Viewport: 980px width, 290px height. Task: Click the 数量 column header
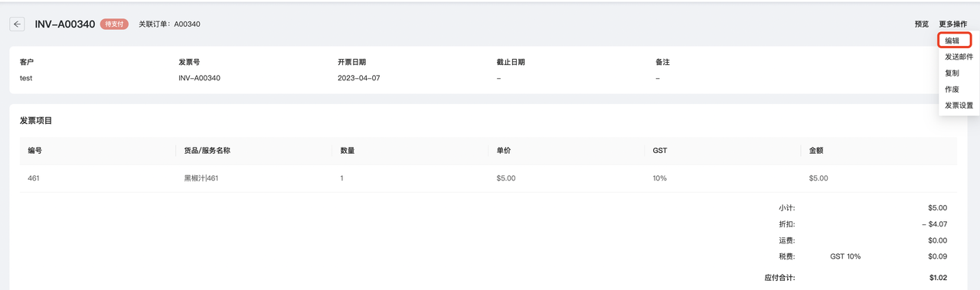point(348,151)
